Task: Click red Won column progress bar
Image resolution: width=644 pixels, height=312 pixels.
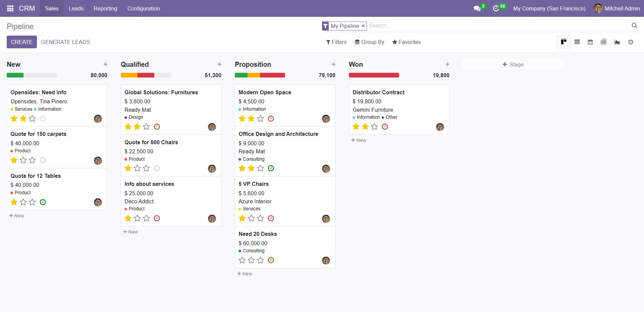Action: click(x=374, y=75)
